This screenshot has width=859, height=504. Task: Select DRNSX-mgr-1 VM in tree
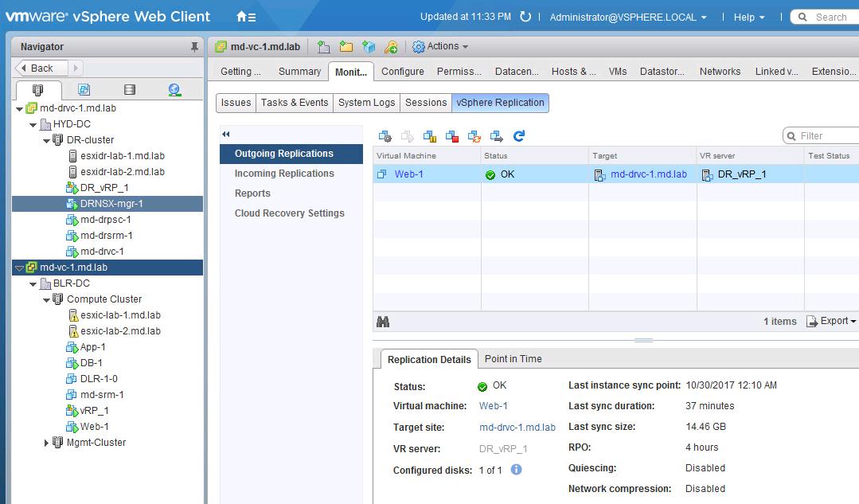tap(111, 204)
